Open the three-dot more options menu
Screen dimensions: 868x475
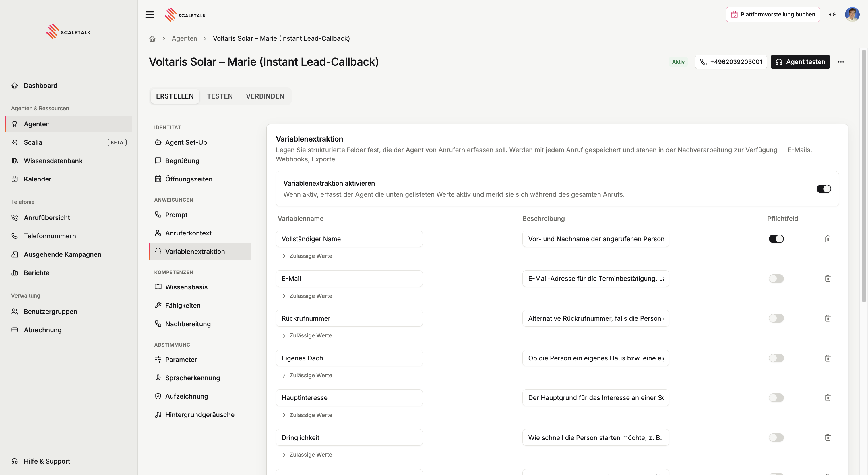tap(841, 62)
